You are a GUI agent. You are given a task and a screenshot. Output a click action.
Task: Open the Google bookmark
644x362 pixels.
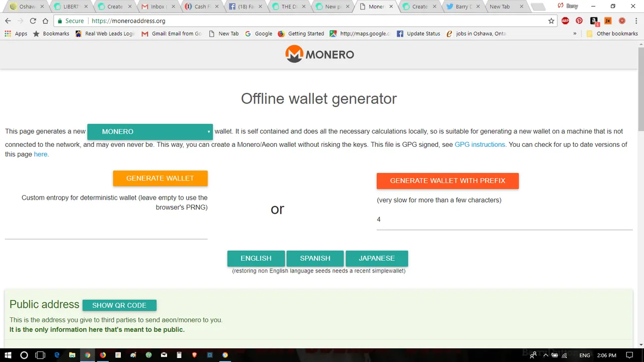(259, 34)
